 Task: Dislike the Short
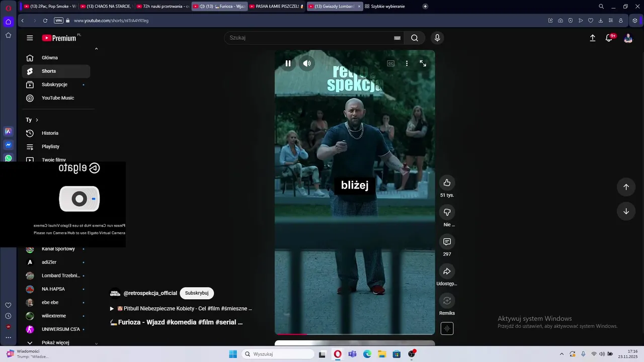pyautogui.click(x=447, y=212)
